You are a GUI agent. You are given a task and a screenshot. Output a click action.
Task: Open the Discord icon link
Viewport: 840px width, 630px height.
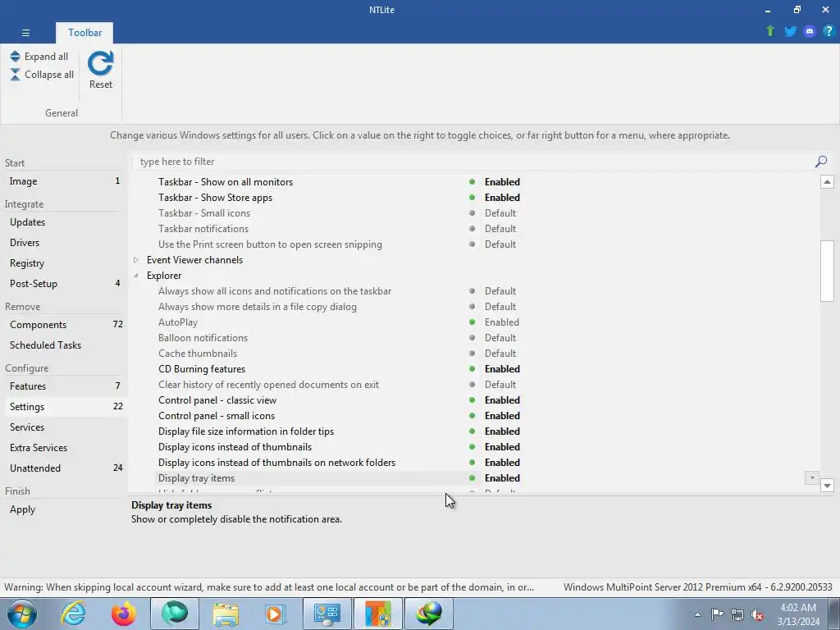(810, 31)
